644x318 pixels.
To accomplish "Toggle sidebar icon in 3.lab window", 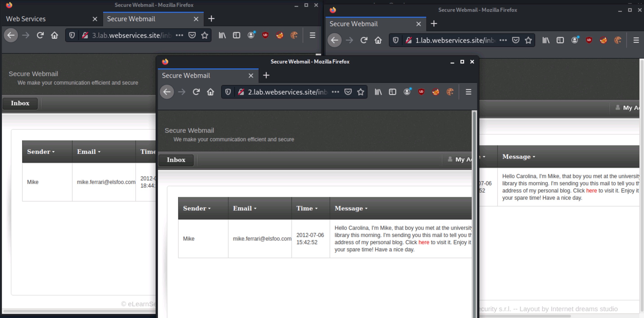I will pos(237,35).
